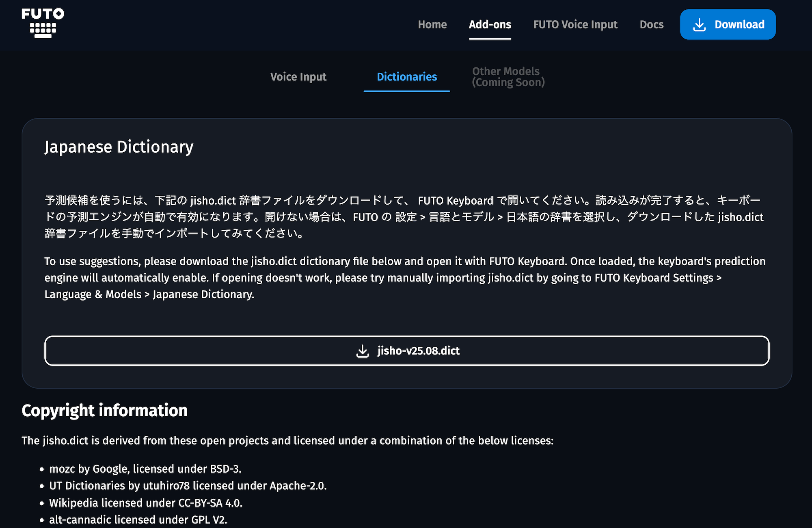Click the Other Models (Coming Soon) tab
812x528 pixels.
tap(508, 77)
